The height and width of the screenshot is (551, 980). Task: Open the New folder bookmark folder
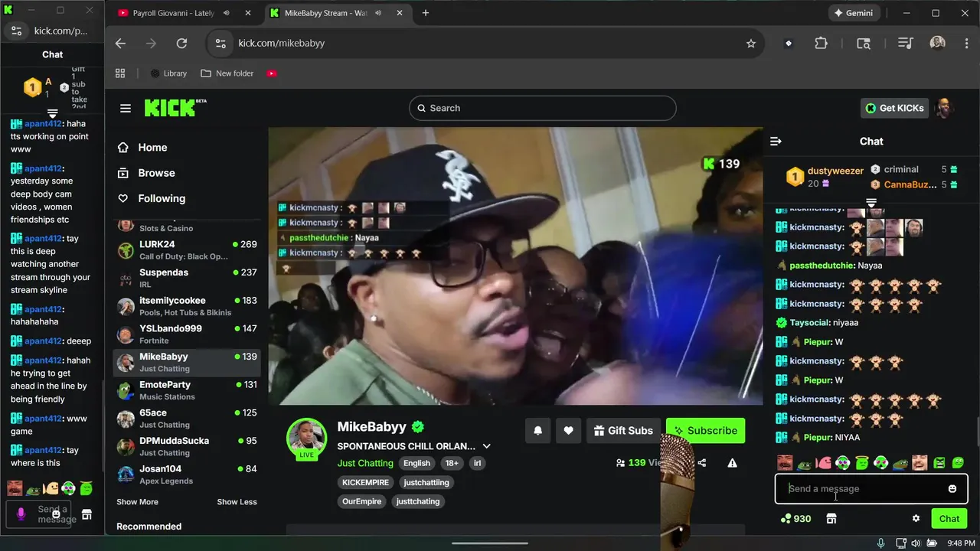click(x=227, y=73)
